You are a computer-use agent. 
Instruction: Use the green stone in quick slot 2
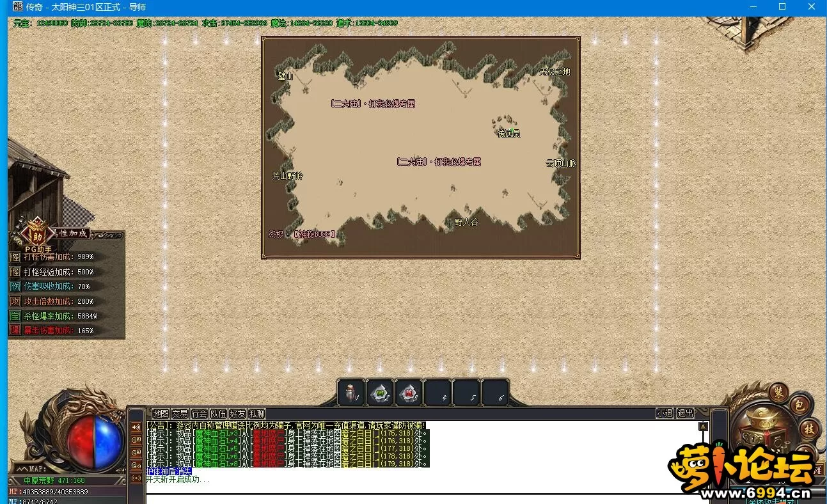point(380,392)
